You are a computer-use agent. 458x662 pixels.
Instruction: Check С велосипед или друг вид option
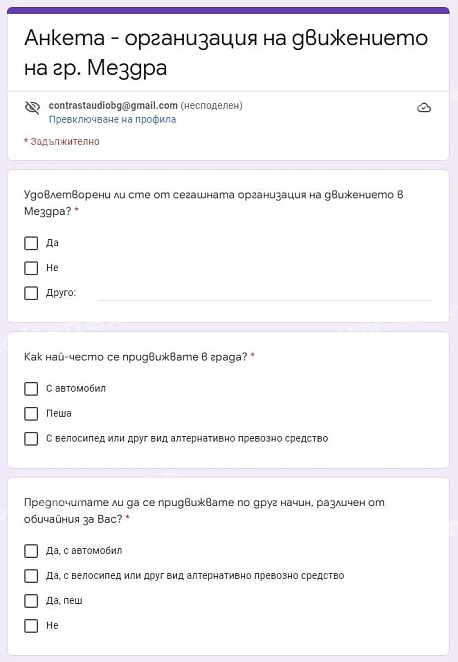[31, 439]
